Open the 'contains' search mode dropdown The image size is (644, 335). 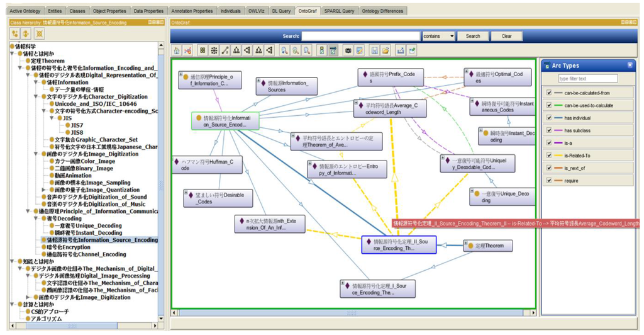(439, 37)
